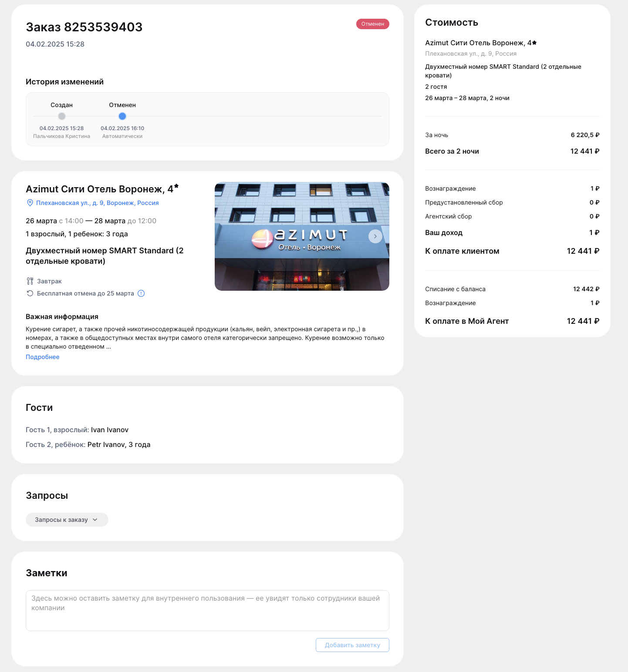Image resolution: width=628 pixels, height=672 pixels.
Task: Click Бесплатная отмена до 25 марта text
Action: tap(85, 293)
